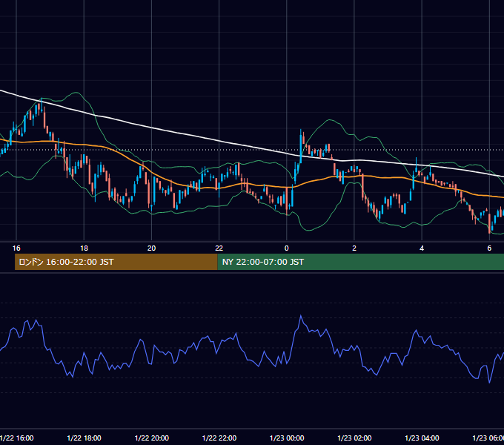Click the NY 22:00-07:00 JST session bar

tap(361, 262)
